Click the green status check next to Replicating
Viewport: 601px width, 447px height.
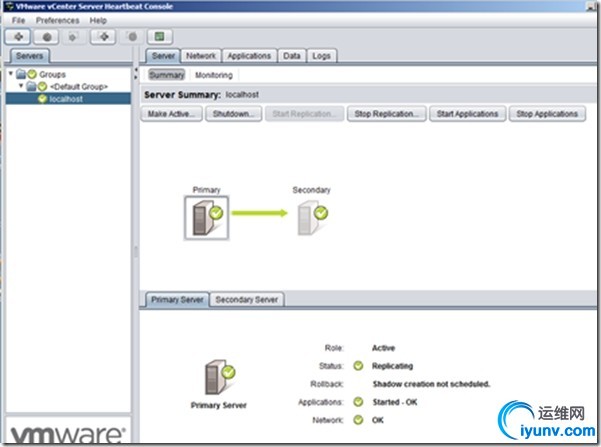(x=358, y=366)
